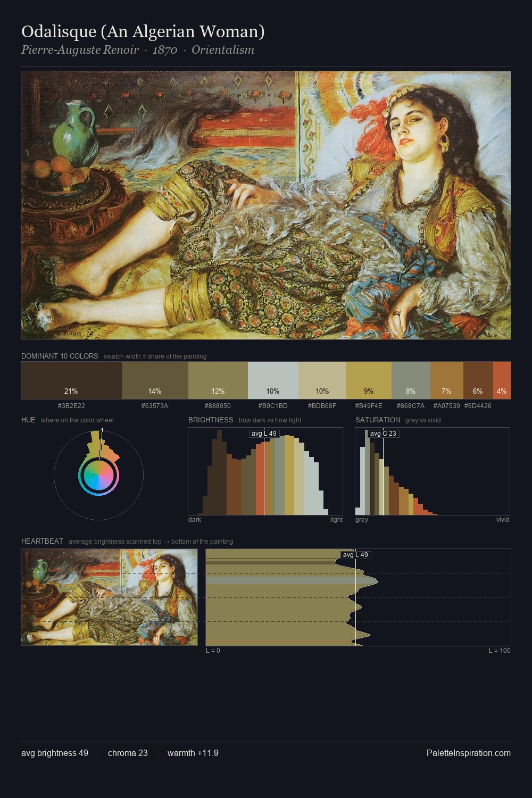Screen dimensions: 532x798
Task: Click hex code #B49F4E
Action: click(x=369, y=406)
